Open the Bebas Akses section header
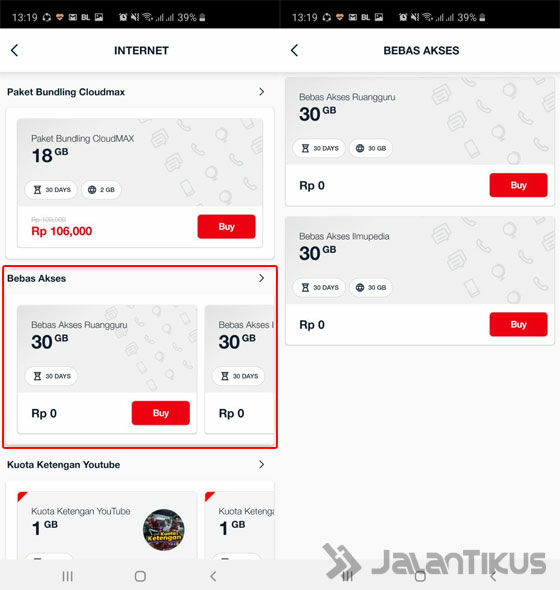Image resolution: width=560 pixels, height=590 pixels. click(37, 278)
